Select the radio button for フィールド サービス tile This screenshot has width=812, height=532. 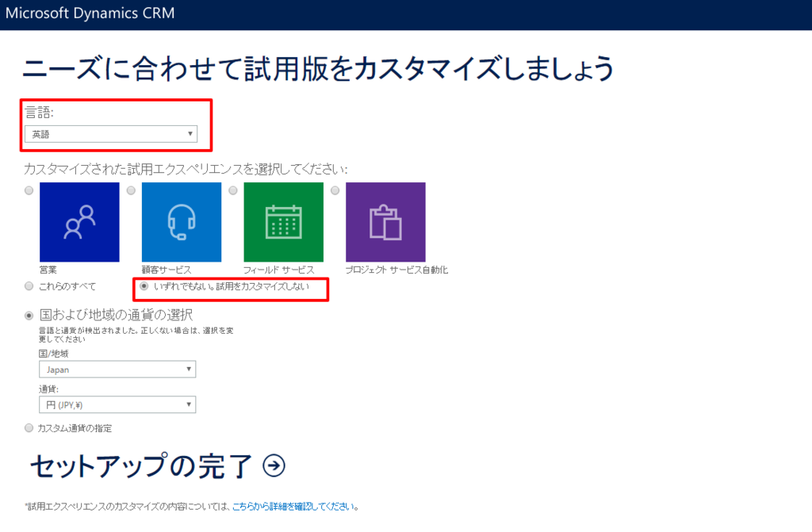coord(233,190)
